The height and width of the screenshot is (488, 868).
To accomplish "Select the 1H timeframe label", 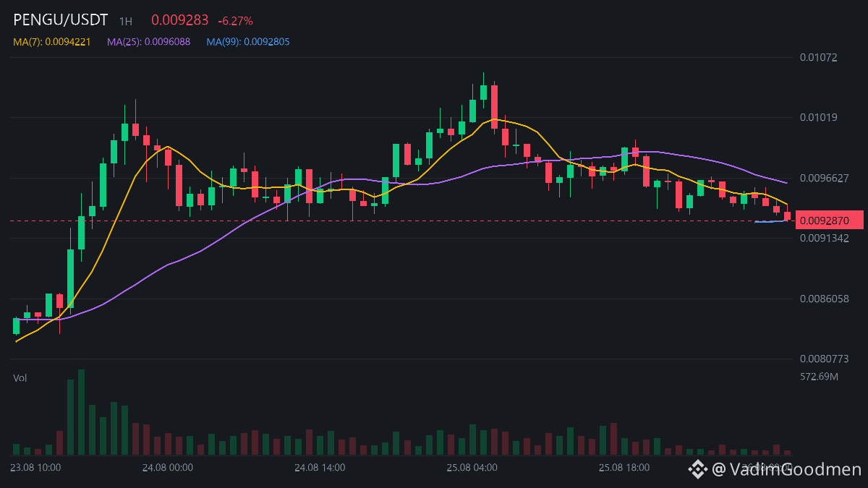I will 126,22.
